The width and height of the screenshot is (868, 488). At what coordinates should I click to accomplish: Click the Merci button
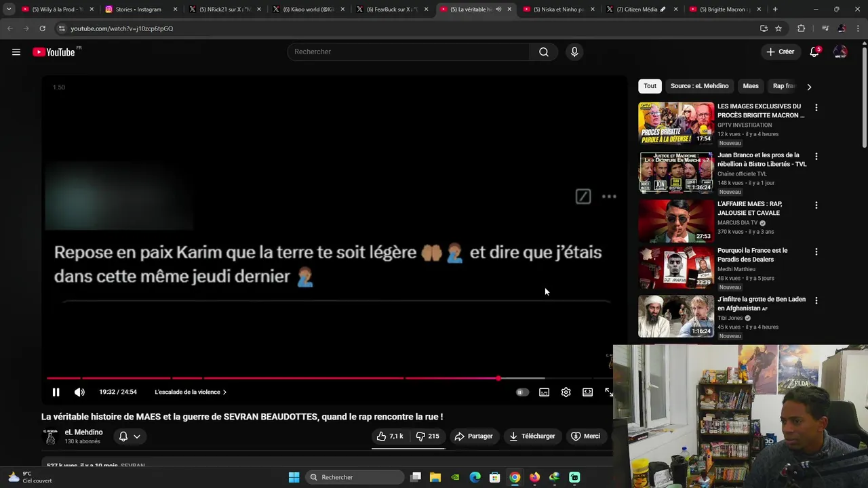pos(585,436)
